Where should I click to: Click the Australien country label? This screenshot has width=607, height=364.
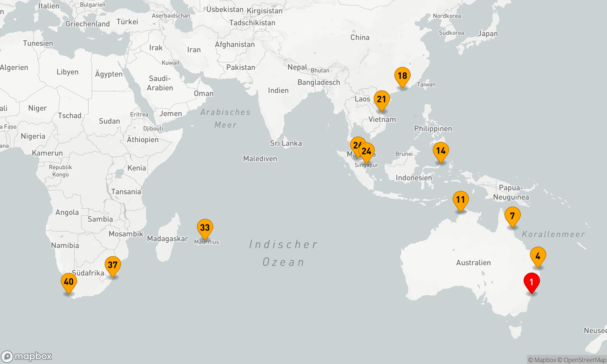(473, 263)
